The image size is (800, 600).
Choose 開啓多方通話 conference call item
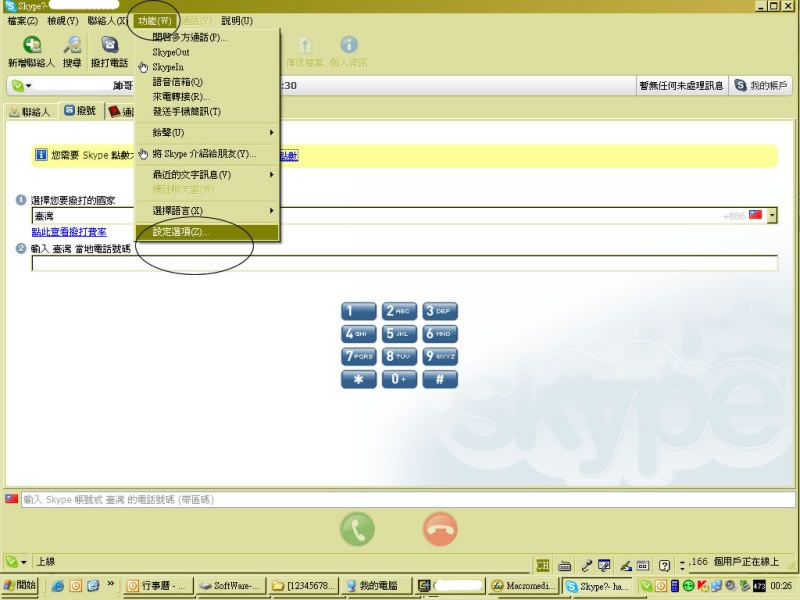207,37
